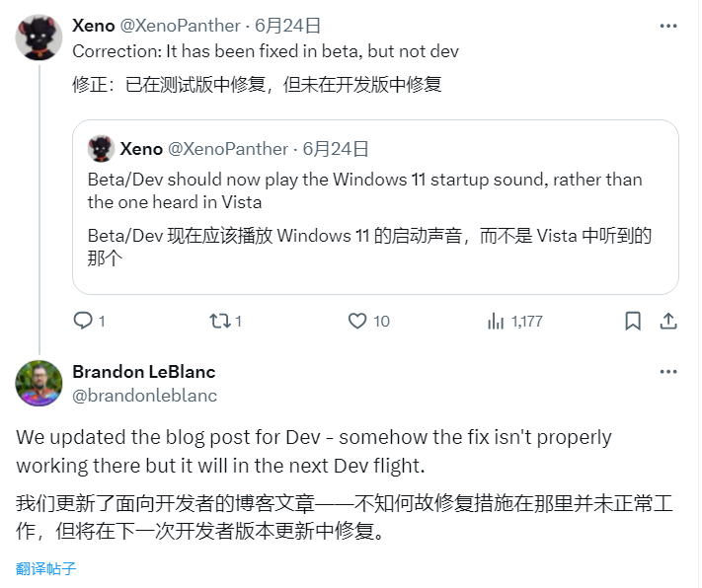Click 翻译帖子 to translate the post
Viewport: 702px width, 588px height.
[x=46, y=568]
